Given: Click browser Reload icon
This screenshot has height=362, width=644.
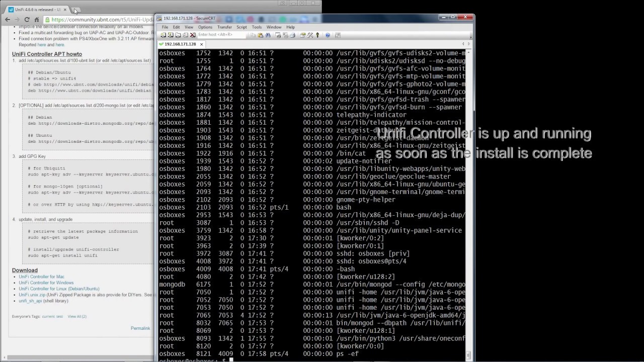Looking at the screenshot, I should tap(27, 20).
